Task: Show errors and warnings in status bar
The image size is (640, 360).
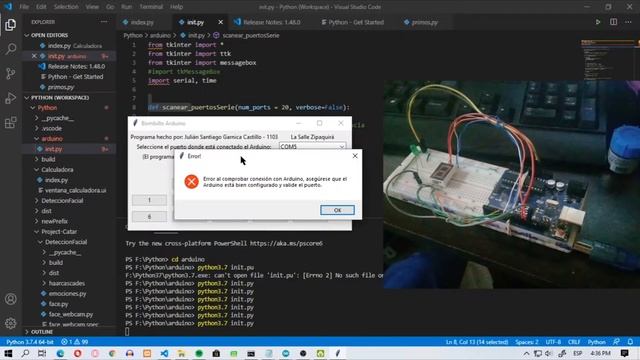Action: point(75,342)
